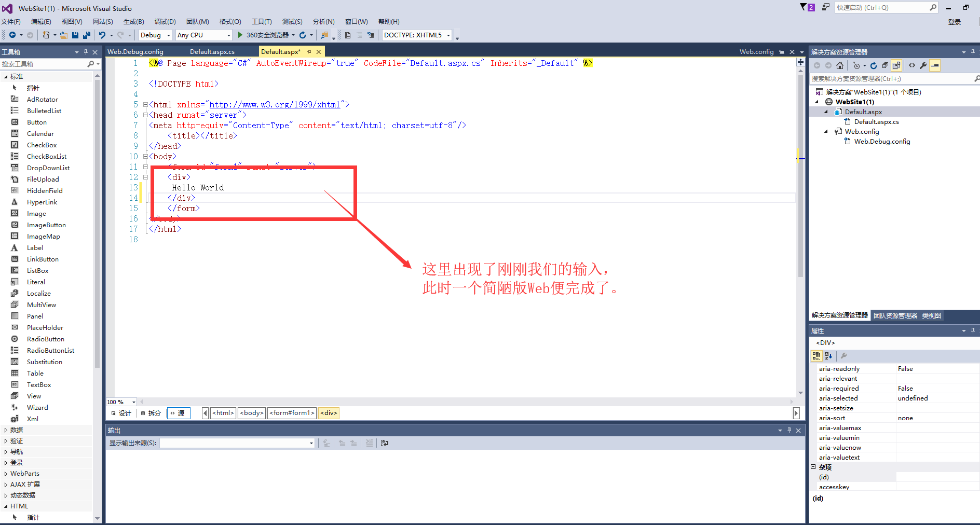Open the 调试(D) menu
The width and height of the screenshot is (980, 525).
[x=165, y=21]
